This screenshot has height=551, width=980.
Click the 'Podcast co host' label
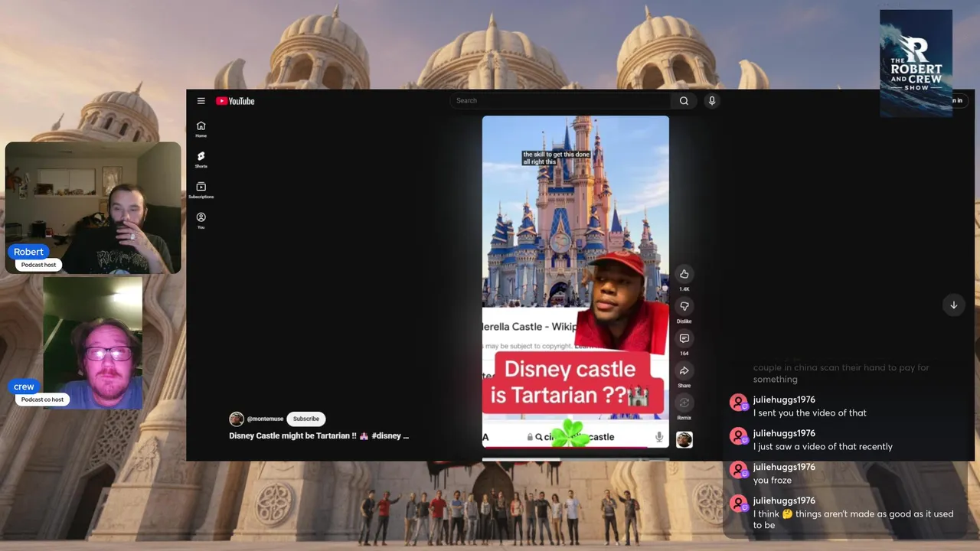pyautogui.click(x=42, y=399)
